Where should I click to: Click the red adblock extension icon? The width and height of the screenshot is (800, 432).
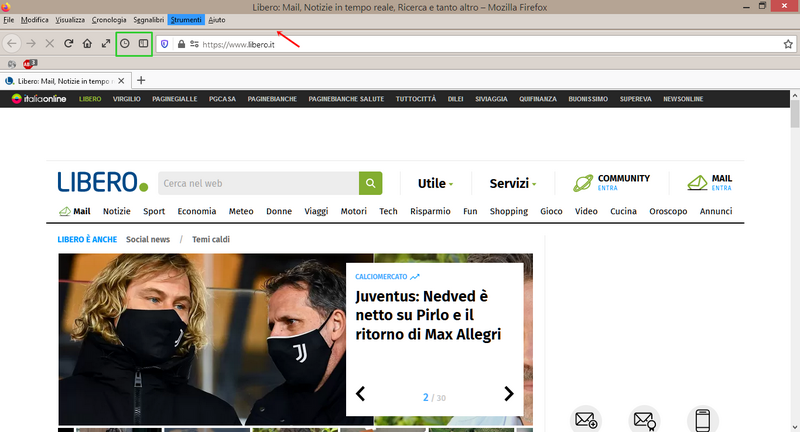pyautogui.click(x=30, y=64)
